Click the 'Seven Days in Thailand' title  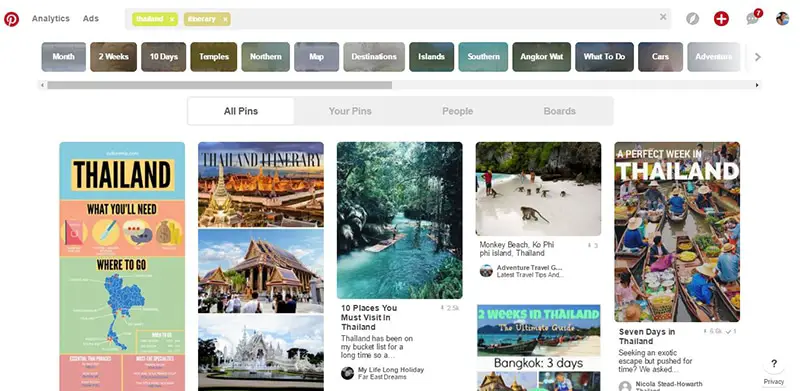pos(646,336)
